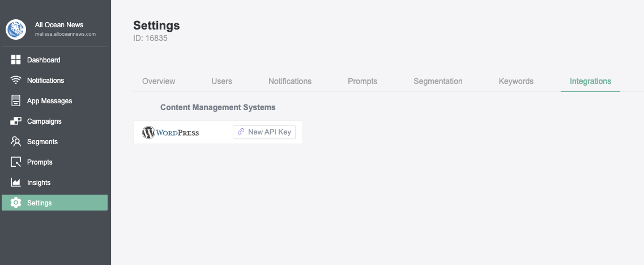
Task: Generate a New API Key
Action: click(x=264, y=132)
